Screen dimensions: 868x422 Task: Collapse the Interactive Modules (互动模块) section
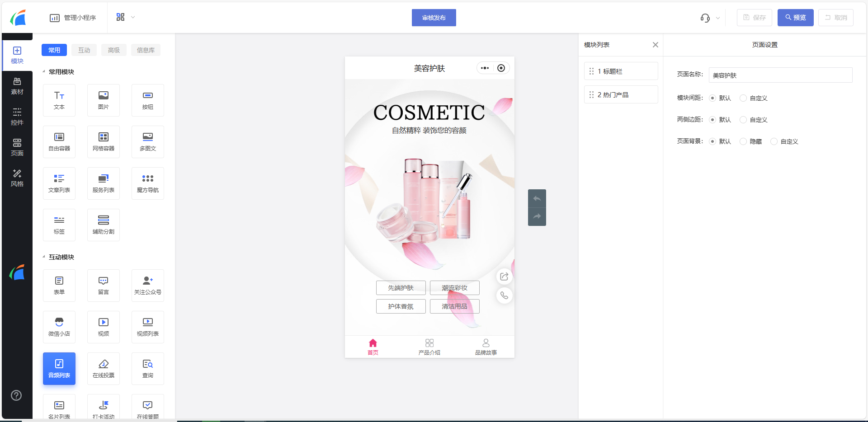(44, 257)
